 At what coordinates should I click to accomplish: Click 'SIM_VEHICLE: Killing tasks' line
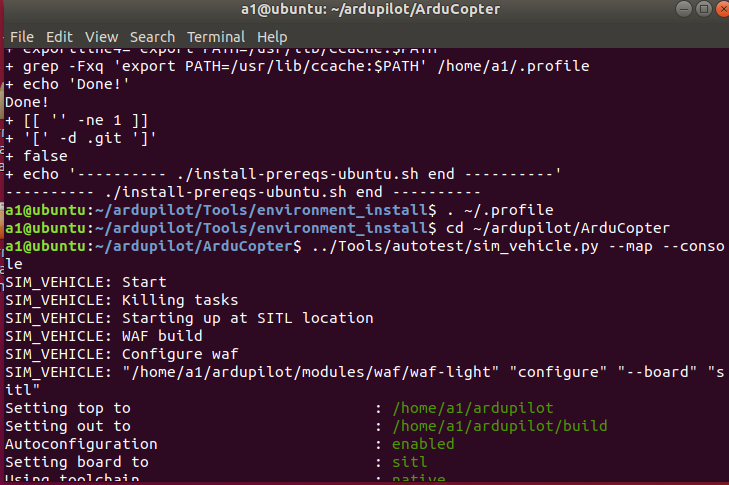[121, 300]
